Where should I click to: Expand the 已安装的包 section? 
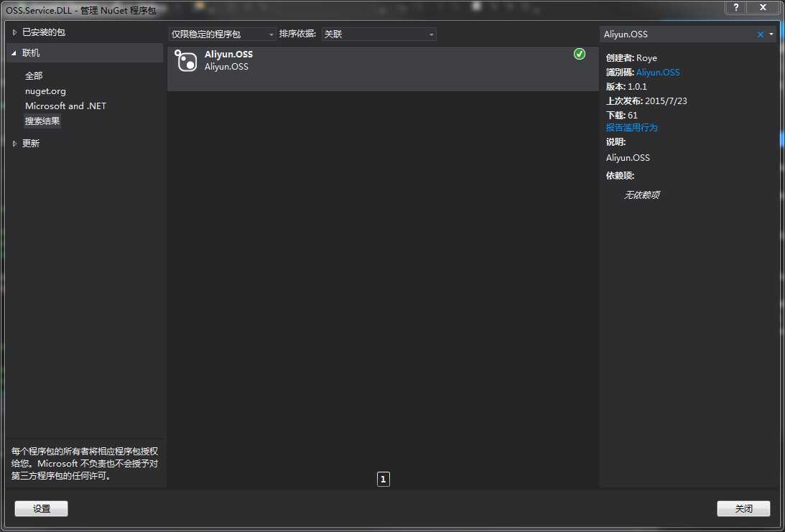click(x=14, y=32)
